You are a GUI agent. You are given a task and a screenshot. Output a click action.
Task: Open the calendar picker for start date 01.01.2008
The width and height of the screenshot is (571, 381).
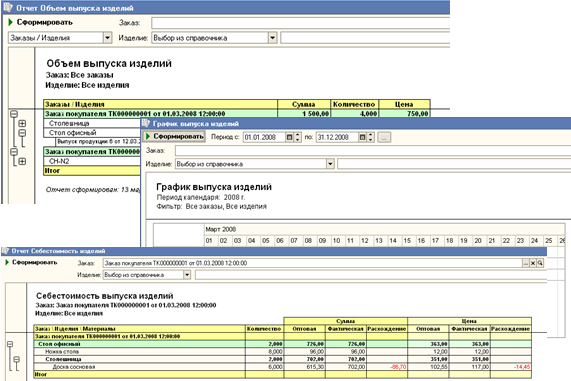tap(290, 137)
